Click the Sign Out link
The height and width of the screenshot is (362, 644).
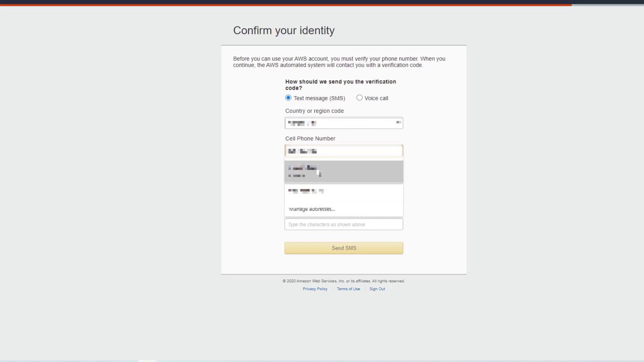(377, 289)
